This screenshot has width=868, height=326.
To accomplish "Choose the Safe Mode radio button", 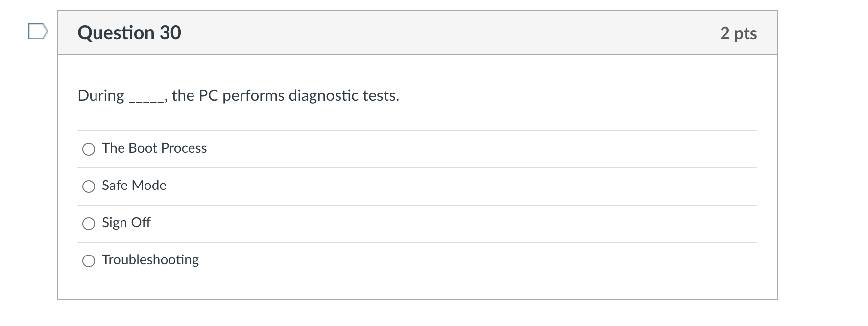I will [89, 186].
